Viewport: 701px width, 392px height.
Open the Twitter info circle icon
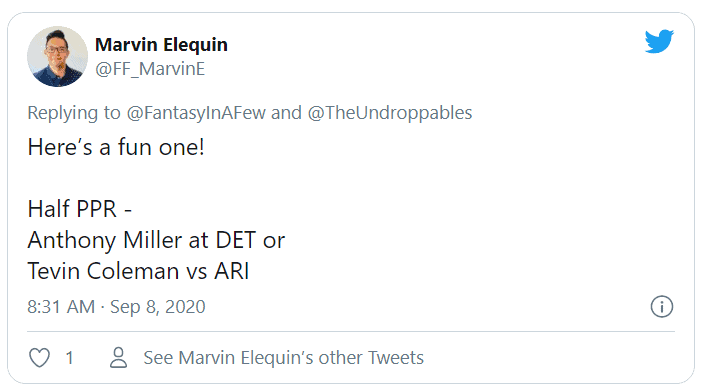[662, 307]
